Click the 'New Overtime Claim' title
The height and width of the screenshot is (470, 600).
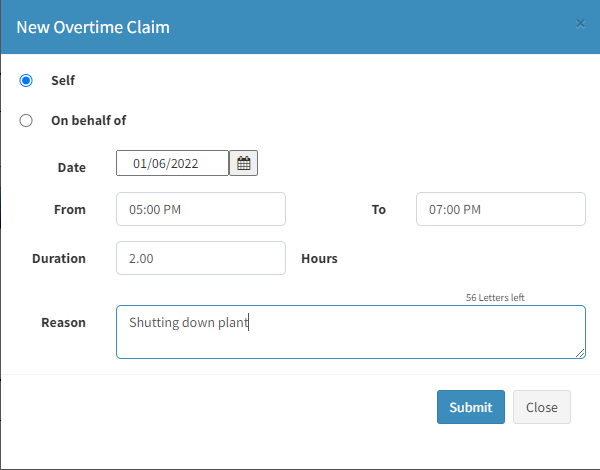pyautogui.click(x=93, y=27)
